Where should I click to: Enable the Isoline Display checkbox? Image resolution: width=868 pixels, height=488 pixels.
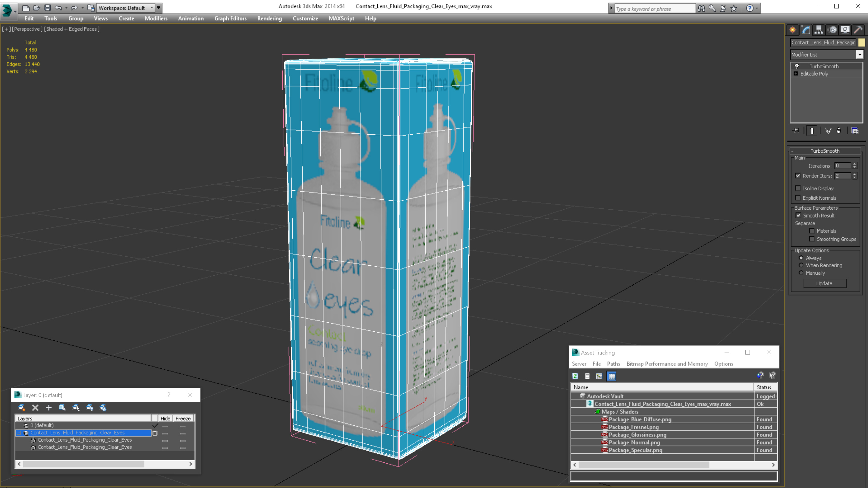[798, 188]
